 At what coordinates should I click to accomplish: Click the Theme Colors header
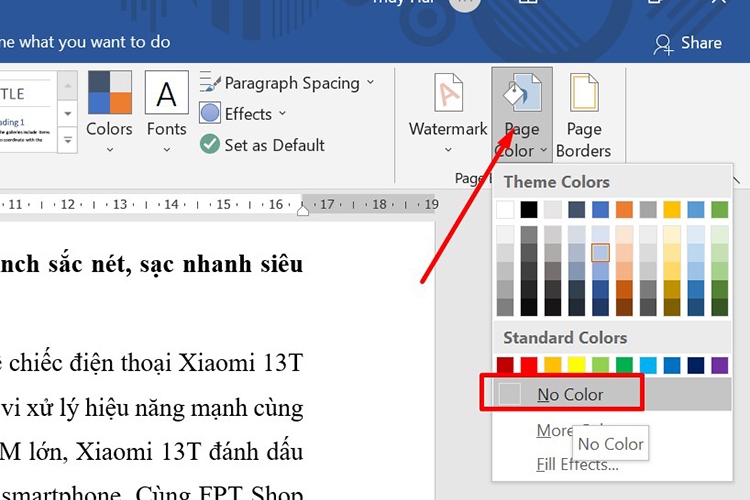(x=557, y=182)
